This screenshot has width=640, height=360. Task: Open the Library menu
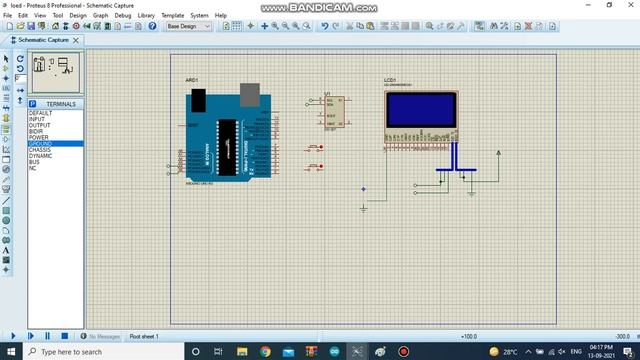(x=146, y=16)
